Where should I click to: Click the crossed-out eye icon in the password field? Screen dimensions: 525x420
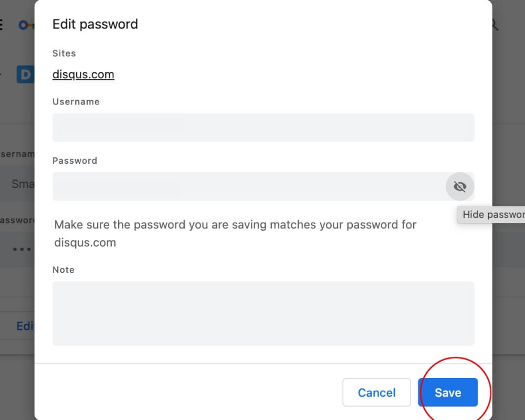(x=460, y=186)
